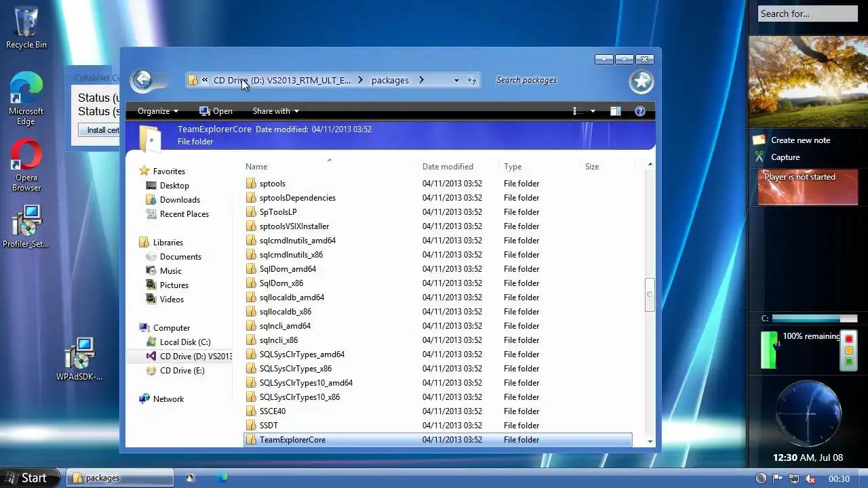Viewport: 868px width, 488px height.
Task: Click the small pinned taskbar icon beside packages
Action: 190,478
